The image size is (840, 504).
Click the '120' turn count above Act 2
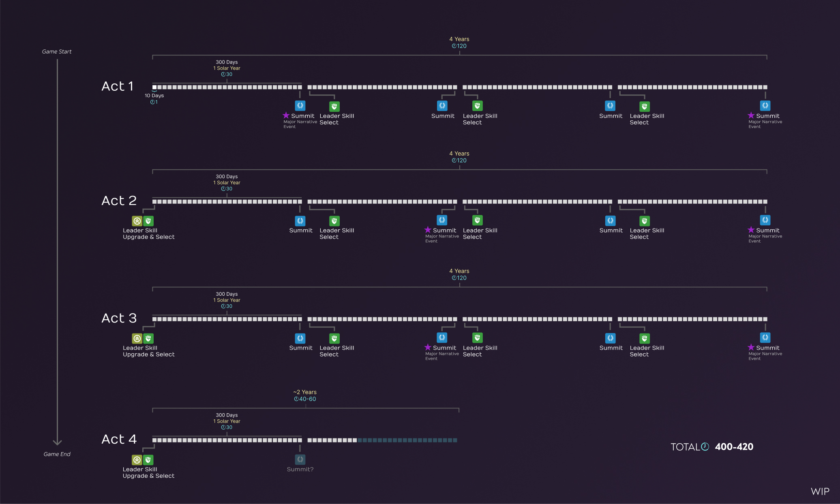462,160
